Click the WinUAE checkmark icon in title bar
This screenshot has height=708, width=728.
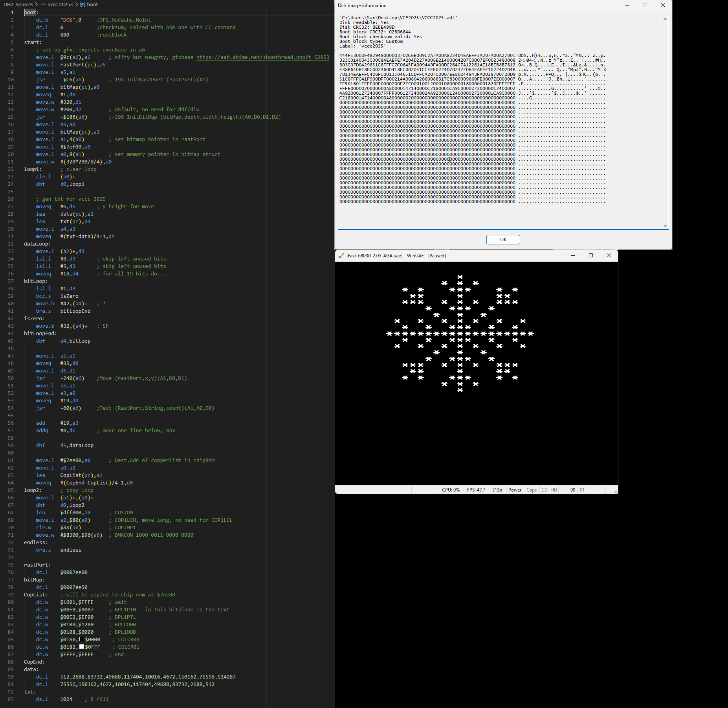(341, 255)
